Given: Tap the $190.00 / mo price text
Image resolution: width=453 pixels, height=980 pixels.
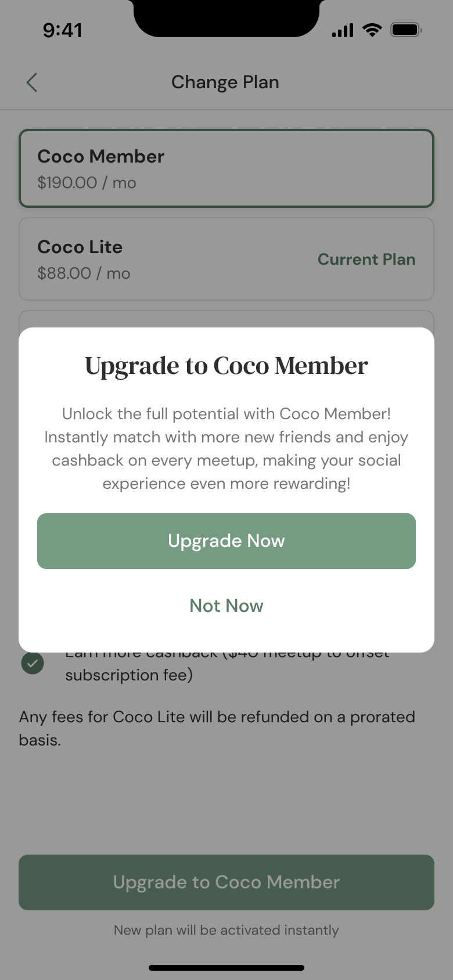Looking at the screenshot, I should coord(87,183).
